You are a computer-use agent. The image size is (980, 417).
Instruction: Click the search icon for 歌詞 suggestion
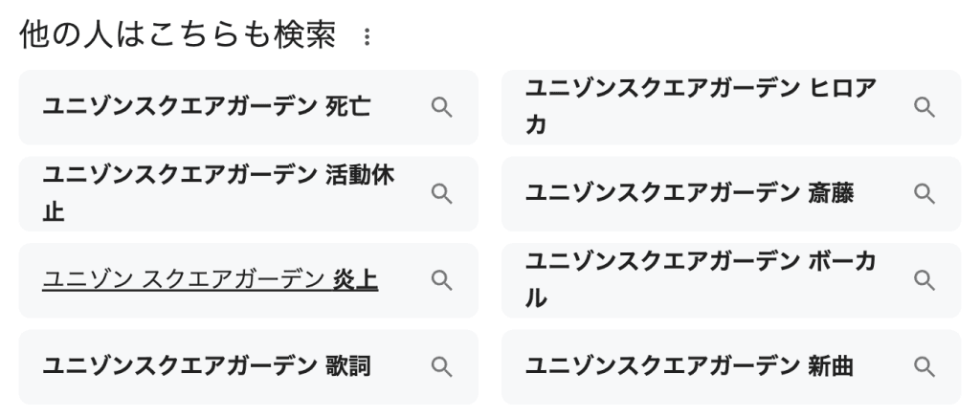(x=441, y=367)
